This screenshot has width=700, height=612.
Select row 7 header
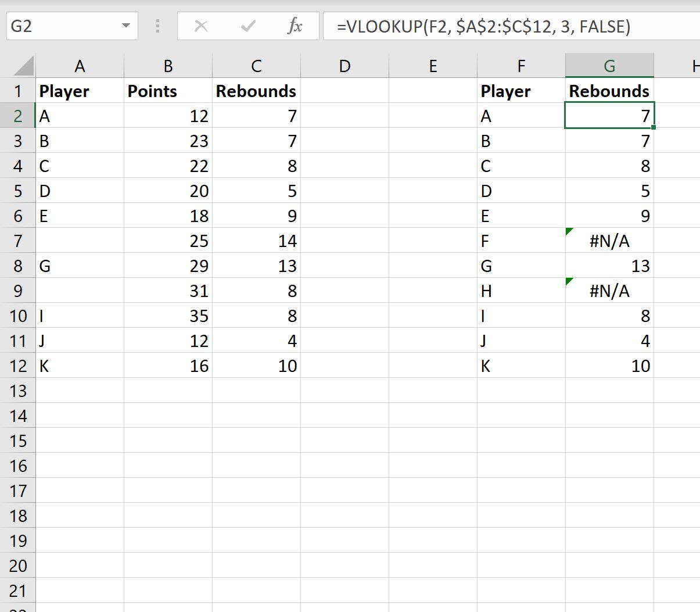pos(18,241)
